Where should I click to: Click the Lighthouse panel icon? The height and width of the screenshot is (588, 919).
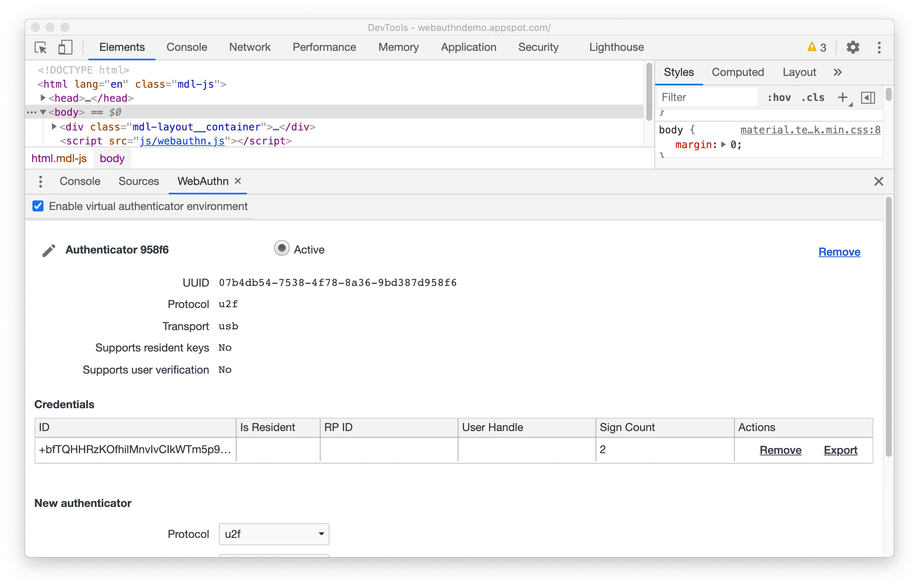617,47
